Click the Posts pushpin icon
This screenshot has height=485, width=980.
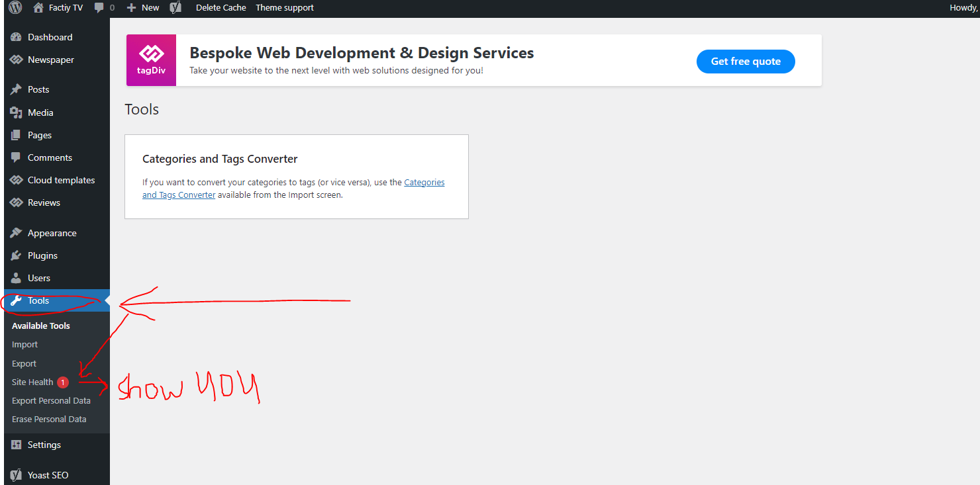click(x=17, y=89)
